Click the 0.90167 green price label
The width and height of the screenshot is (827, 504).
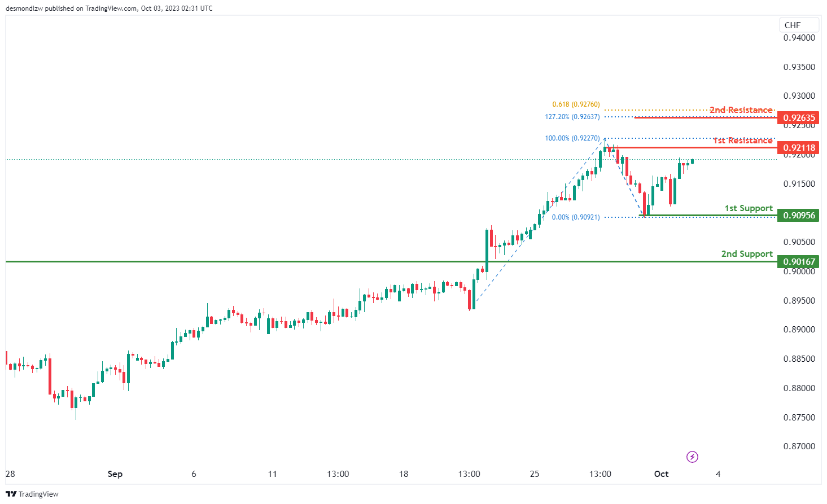[799, 261]
